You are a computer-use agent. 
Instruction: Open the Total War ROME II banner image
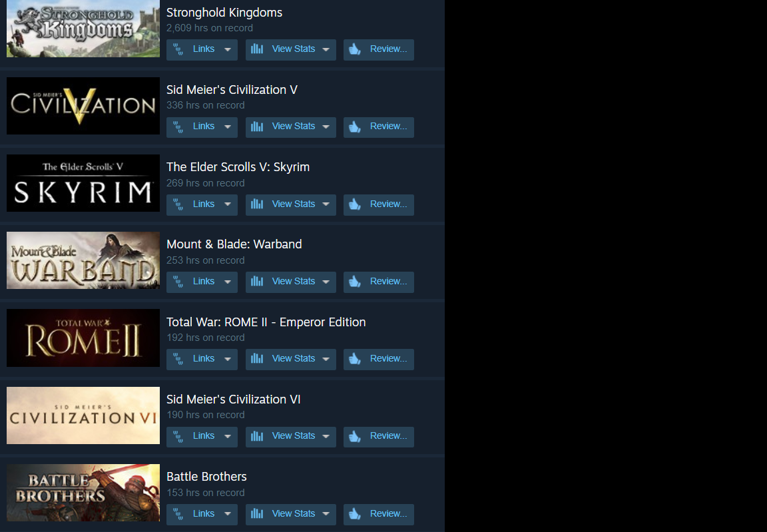[83, 338]
